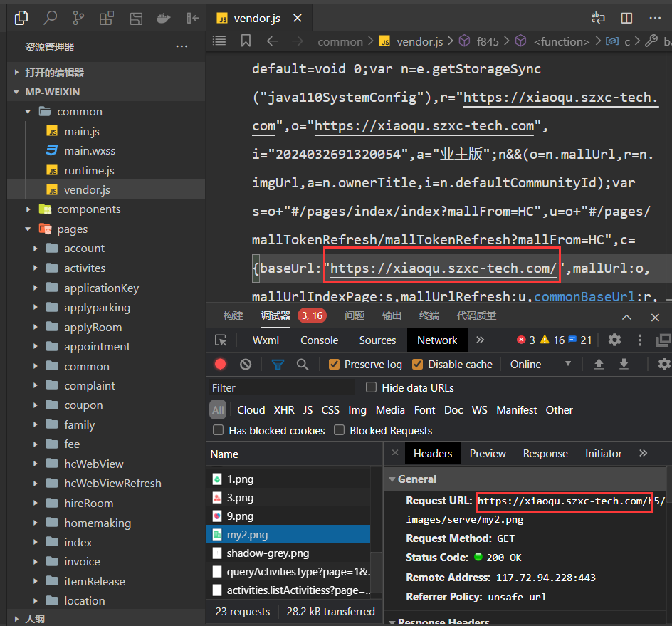
Task: Open the Explorer files icon
Action: pos(21,18)
